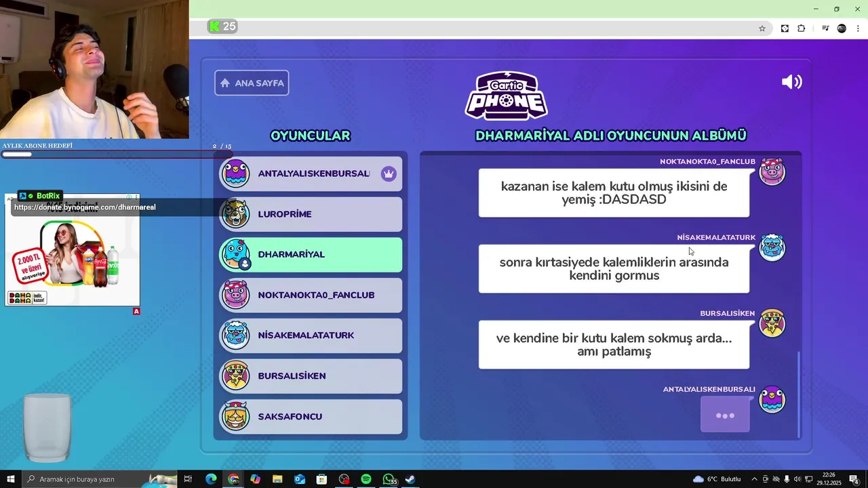Click ANTALYALISKENBURSALI avatar in album panel
Viewport: 868px width, 488px height.
[x=772, y=400]
